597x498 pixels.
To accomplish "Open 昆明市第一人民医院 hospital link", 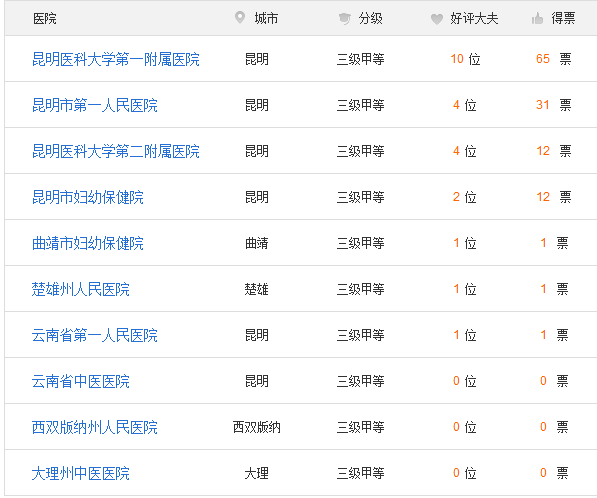I will 95,105.
